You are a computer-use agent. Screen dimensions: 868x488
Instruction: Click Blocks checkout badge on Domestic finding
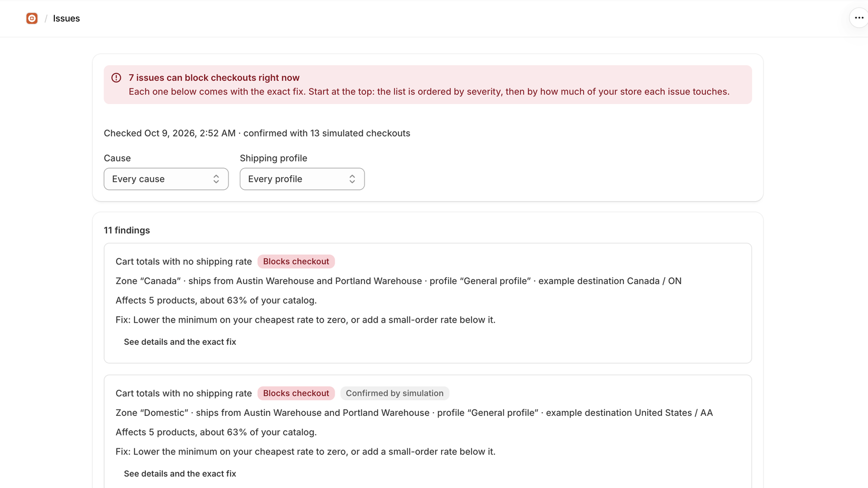tap(296, 393)
